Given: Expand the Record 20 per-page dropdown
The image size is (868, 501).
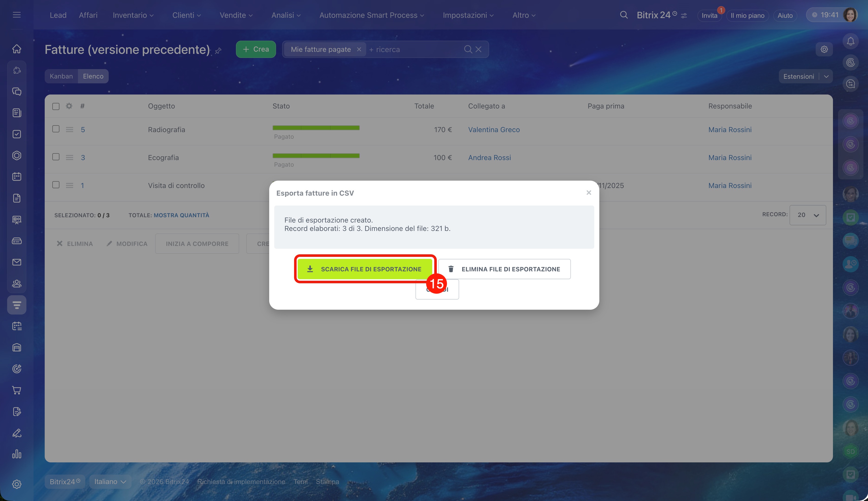Looking at the screenshot, I should pos(808,215).
